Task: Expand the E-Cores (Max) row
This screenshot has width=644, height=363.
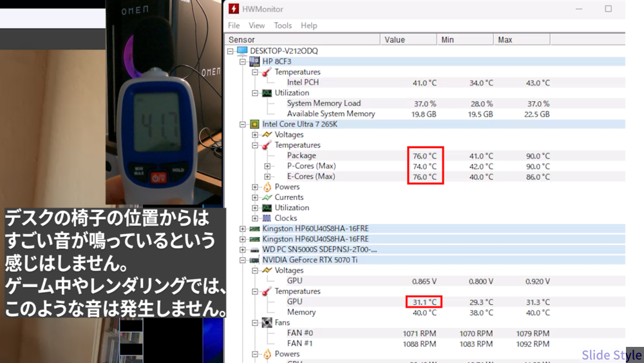Action: [x=267, y=177]
